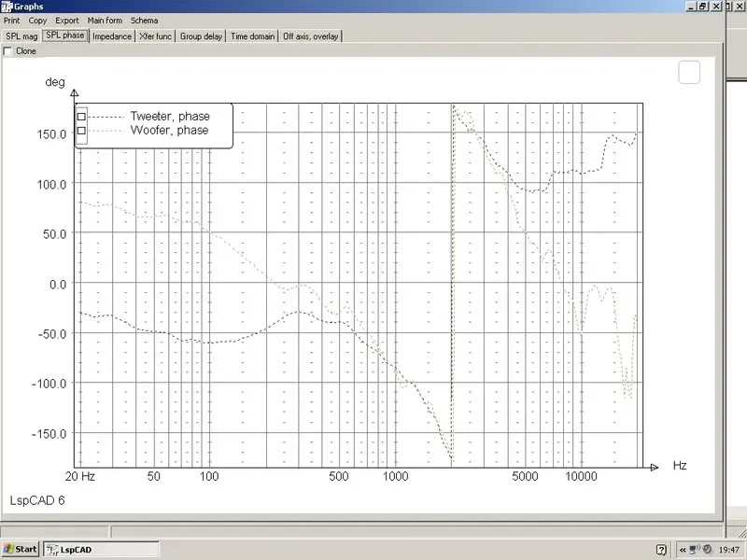This screenshot has width=747, height=560.
Task: Click the LspCAD 6 label
Action: pyautogui.click(x=37, y=500)
